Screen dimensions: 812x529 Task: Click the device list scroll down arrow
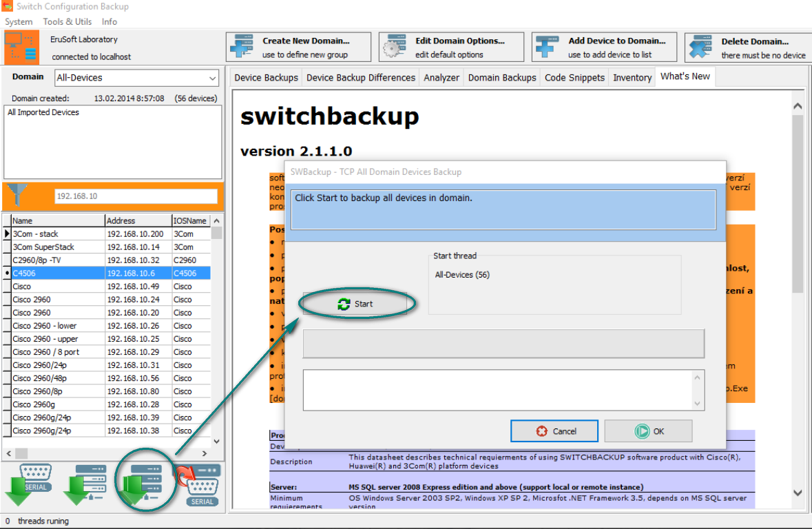[216, 442]
